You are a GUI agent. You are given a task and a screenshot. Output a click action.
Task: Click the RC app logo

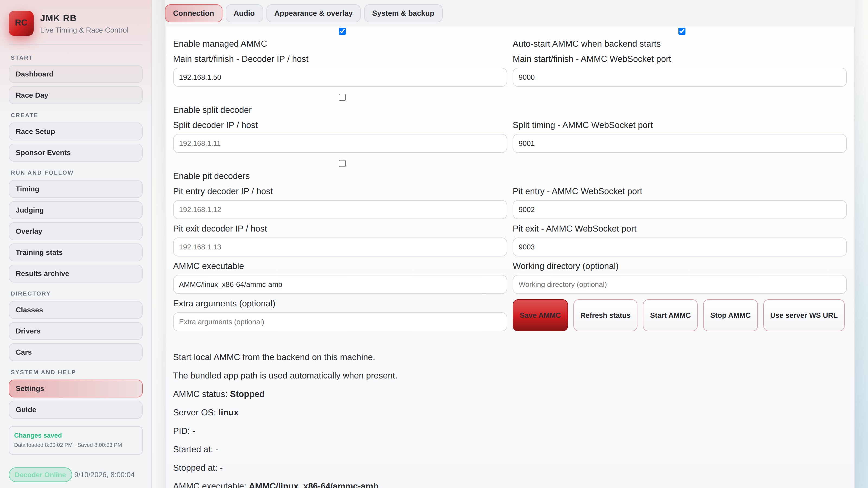click(21, 23)
